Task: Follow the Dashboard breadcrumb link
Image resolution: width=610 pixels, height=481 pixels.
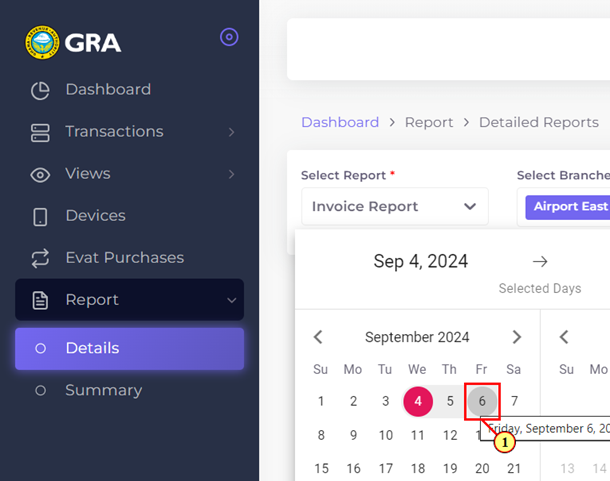Action: click(340, 122)
